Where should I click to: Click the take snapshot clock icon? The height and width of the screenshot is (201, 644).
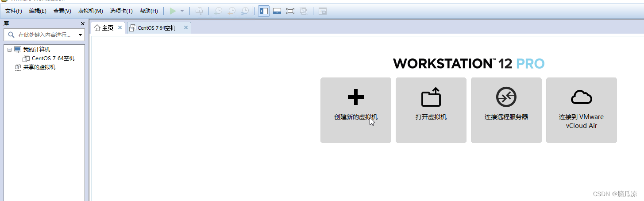218,11
